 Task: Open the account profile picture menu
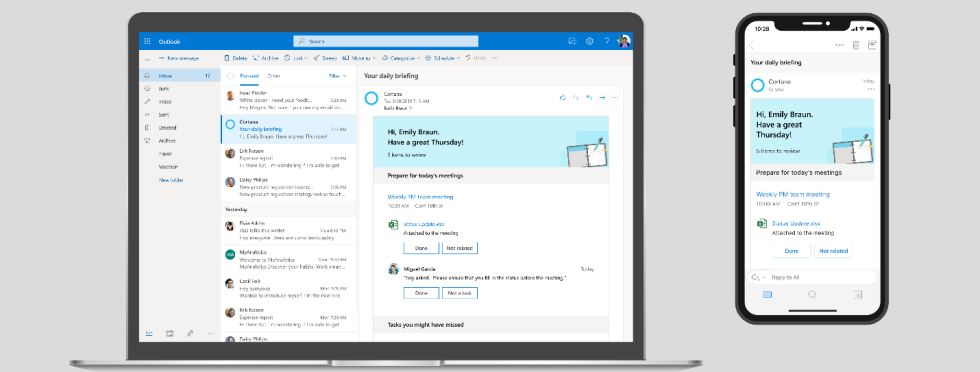point(624,41)
